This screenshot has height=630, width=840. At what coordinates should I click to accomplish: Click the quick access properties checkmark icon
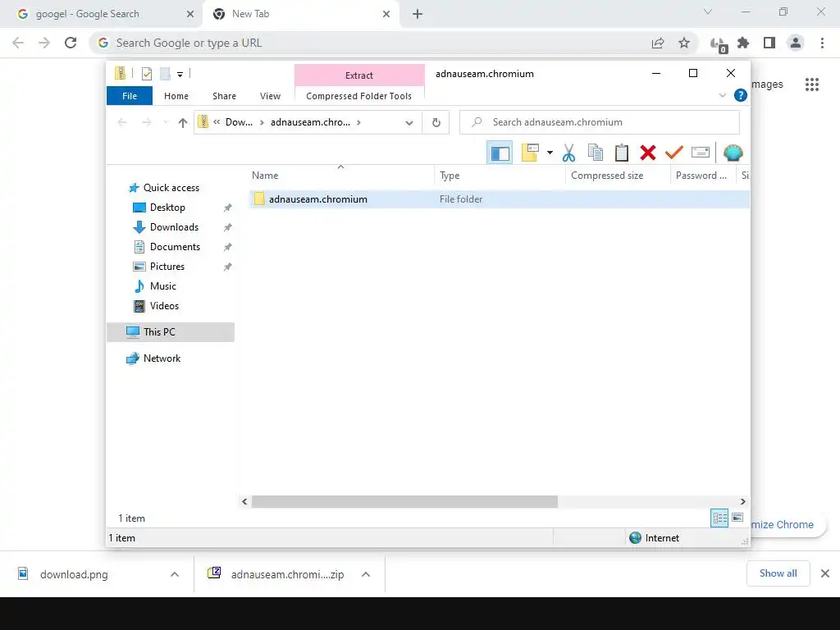(x=146, y=74)
